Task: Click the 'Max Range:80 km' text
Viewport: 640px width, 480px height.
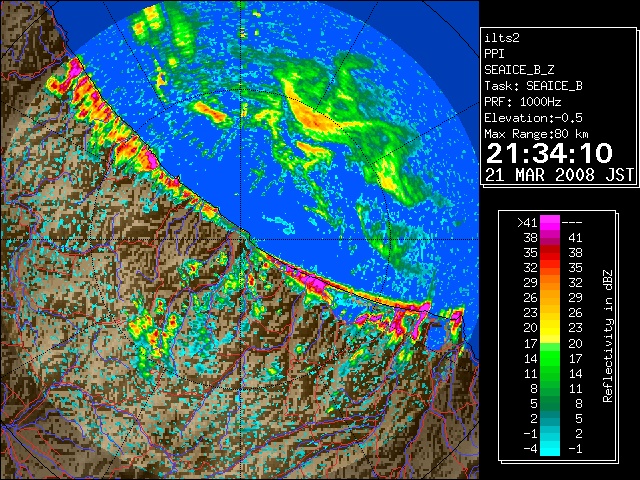Action: pos(536,134)
